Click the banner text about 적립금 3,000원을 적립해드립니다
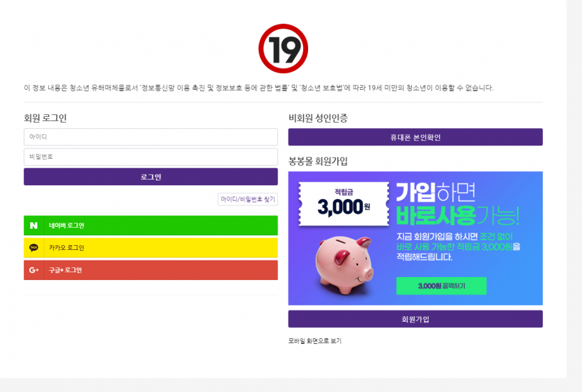 point(458,246)
